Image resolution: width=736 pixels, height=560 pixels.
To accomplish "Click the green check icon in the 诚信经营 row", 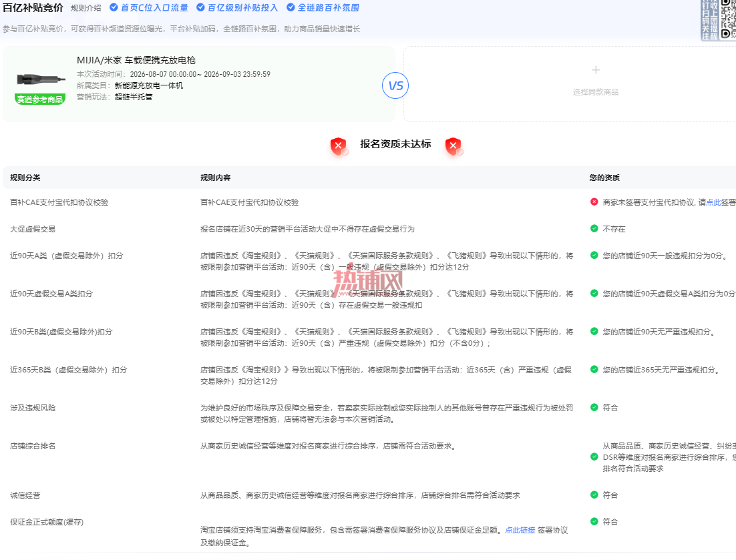I will 594,495.
